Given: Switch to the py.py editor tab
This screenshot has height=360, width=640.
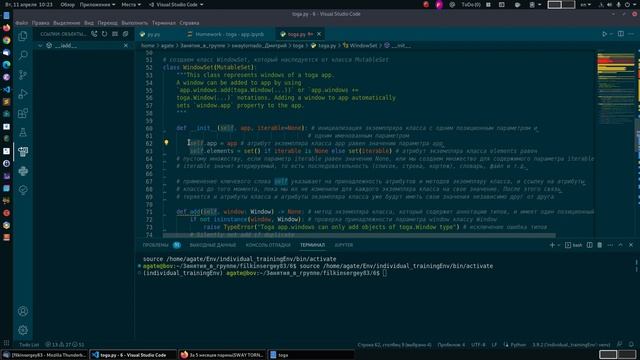Looking at the screenshot, I should (154, 34).
